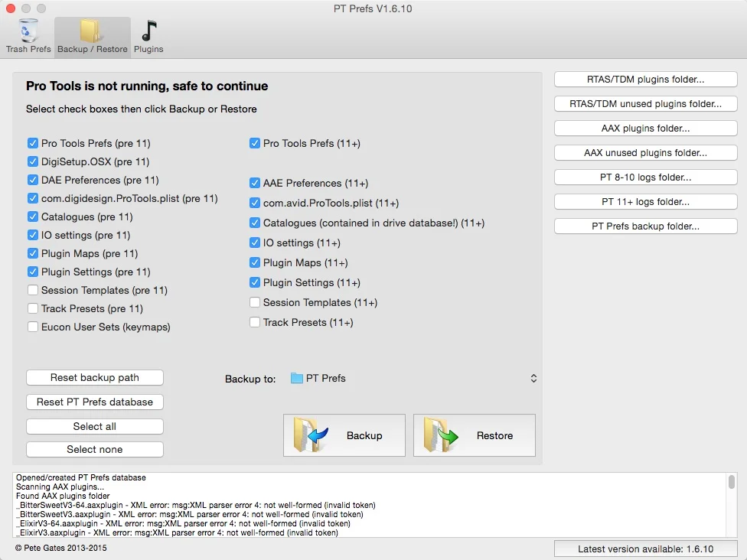
Task: Open the PT Prefs backup folder
Action: (644, 226)
